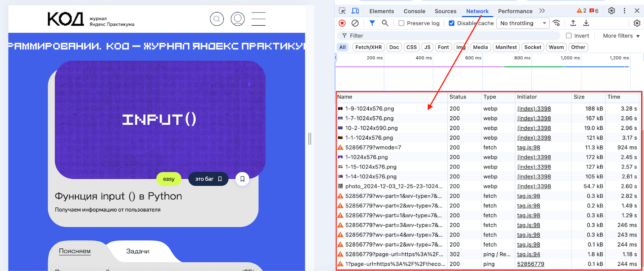Uncheck the Disable cache checkbox
This screenshot has width=644, height=271.
(452, 23)
